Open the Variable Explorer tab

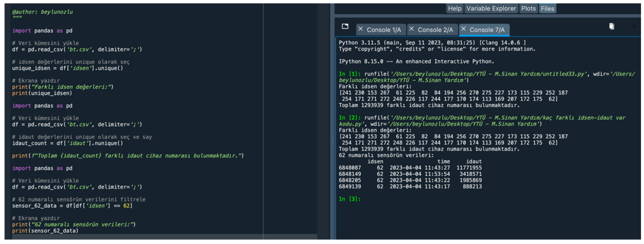pos(491,9)
